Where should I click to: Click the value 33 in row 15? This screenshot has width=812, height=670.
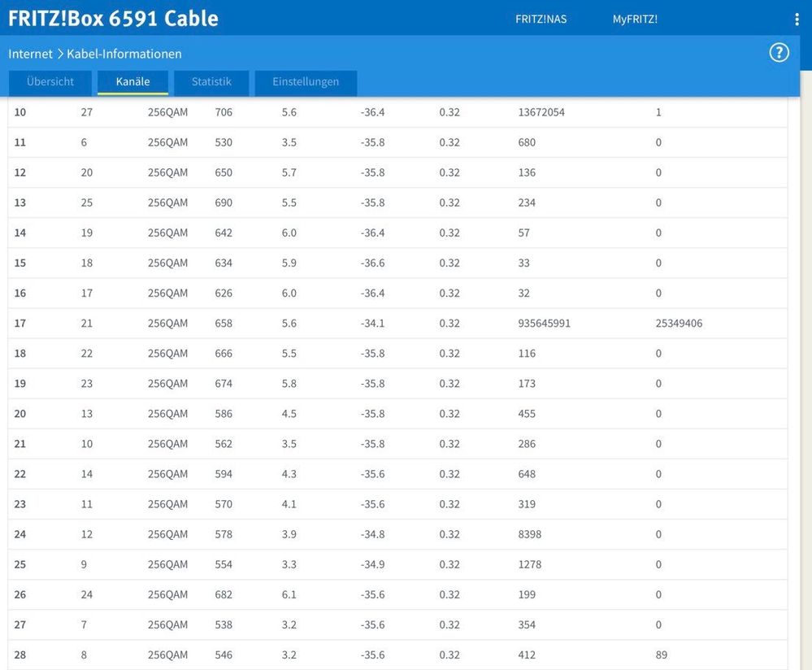[x=524, y=263]
